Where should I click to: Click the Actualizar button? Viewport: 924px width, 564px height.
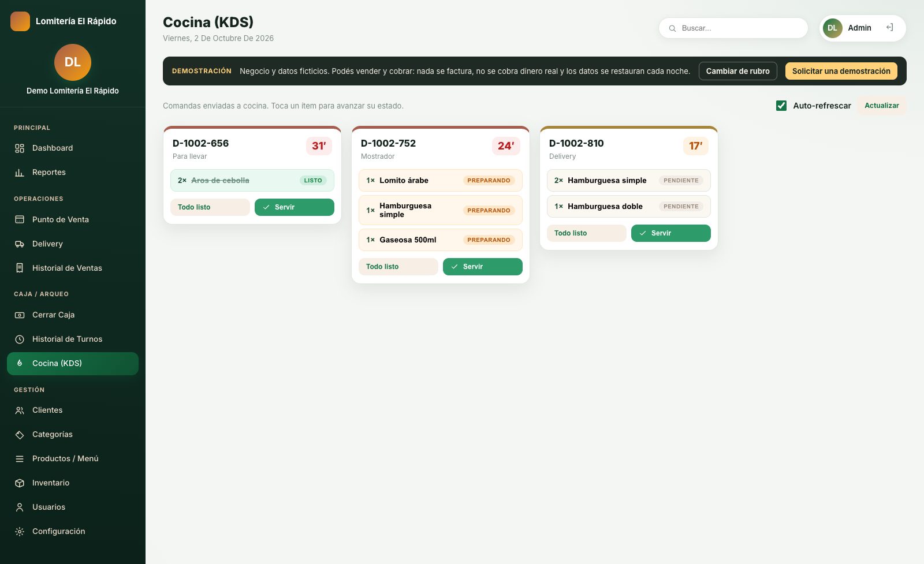pos(881,106)
